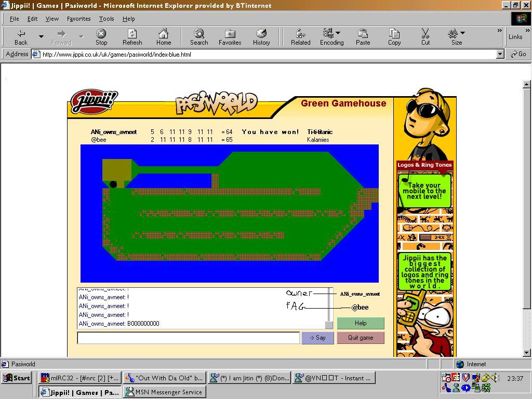The width and height of the screenshot is (532, 399).
Task: Open the address bar URL dropdown
Action: 500,54
